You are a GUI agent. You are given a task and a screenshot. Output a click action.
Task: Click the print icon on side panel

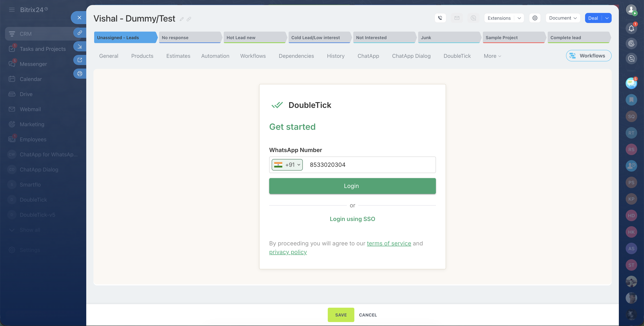[x=80, y=74]
